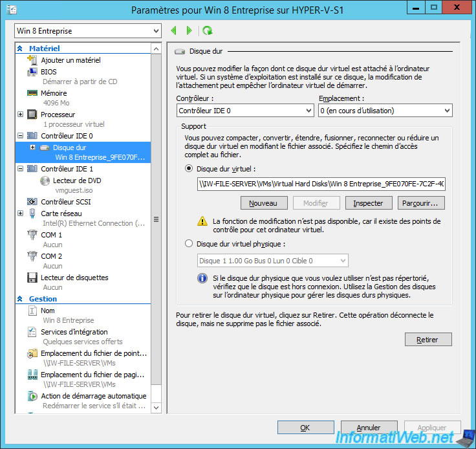The width and height of the screenshot is (476, 449).
Task: Click the refresh icon in toolbar
Action: tap(208, 30)
